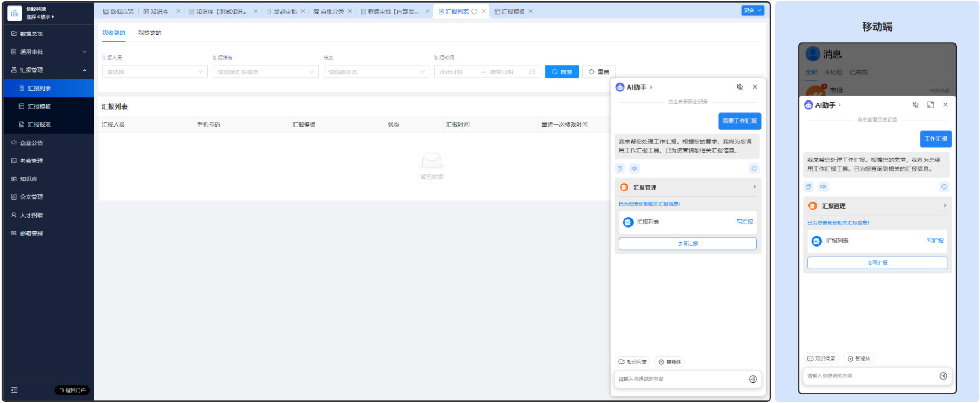Refresh the 汇报列表 tab via reload icon

coord(474,11)
